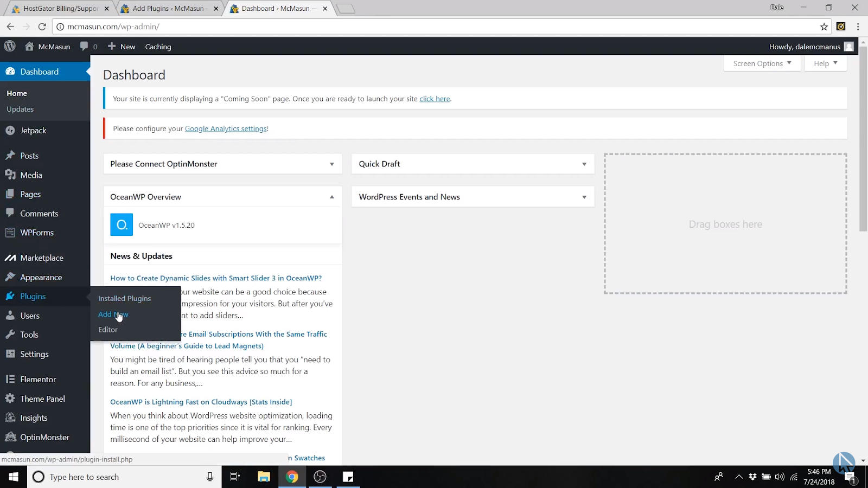Go back to the previous page
This screenshot has height=488, width=868.
click(10, 27)
